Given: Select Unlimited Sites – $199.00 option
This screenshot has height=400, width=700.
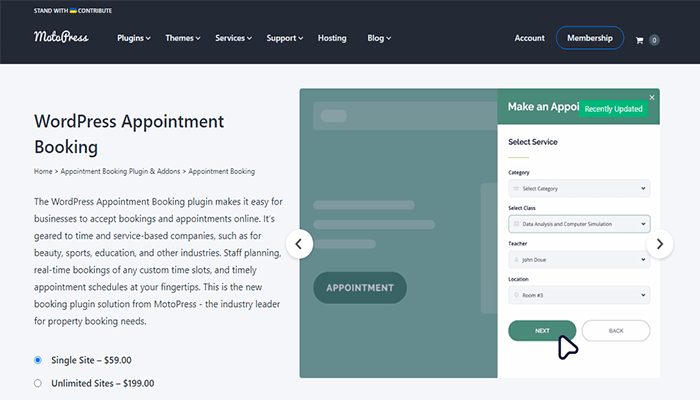Looking at the screenshot, I should [x=38, y=383].
